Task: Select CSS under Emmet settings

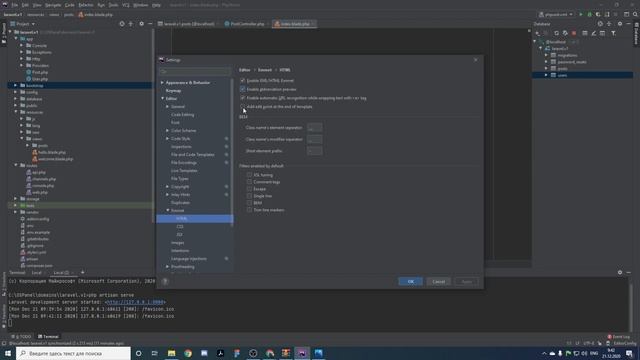Action: click(180, 227)
